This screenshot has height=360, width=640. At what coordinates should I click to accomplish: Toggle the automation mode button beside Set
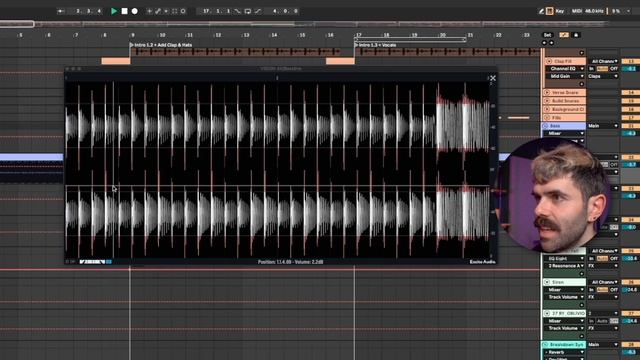coord(564,35)
